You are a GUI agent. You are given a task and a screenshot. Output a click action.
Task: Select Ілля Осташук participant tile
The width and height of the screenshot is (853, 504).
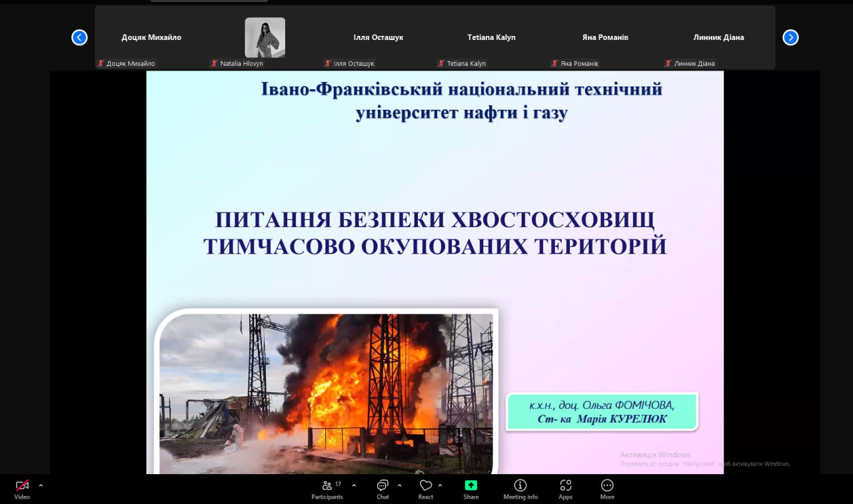pyautogui.click(x=378, y=37)
